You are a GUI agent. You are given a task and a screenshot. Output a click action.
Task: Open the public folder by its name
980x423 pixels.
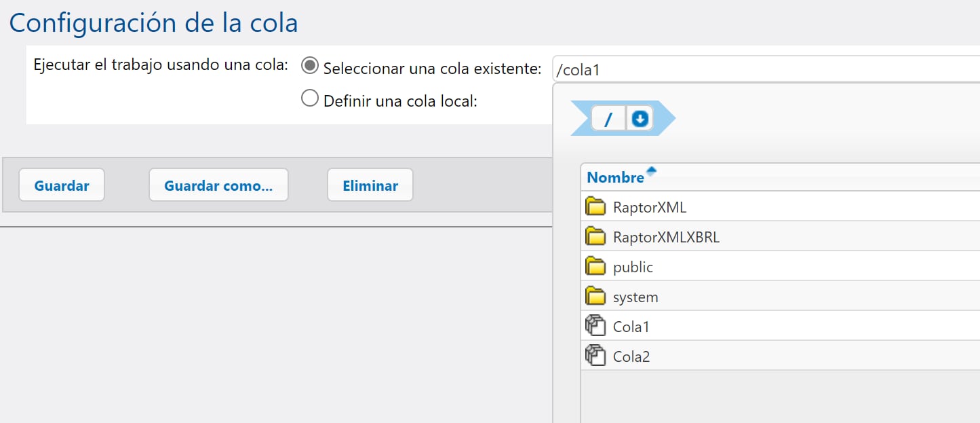[632, 267]
